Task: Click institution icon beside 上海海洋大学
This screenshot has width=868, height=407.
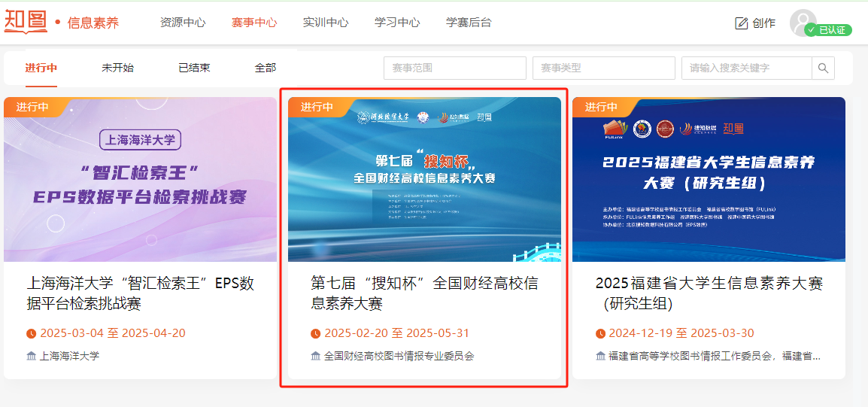Action: (x=32, y=356)
